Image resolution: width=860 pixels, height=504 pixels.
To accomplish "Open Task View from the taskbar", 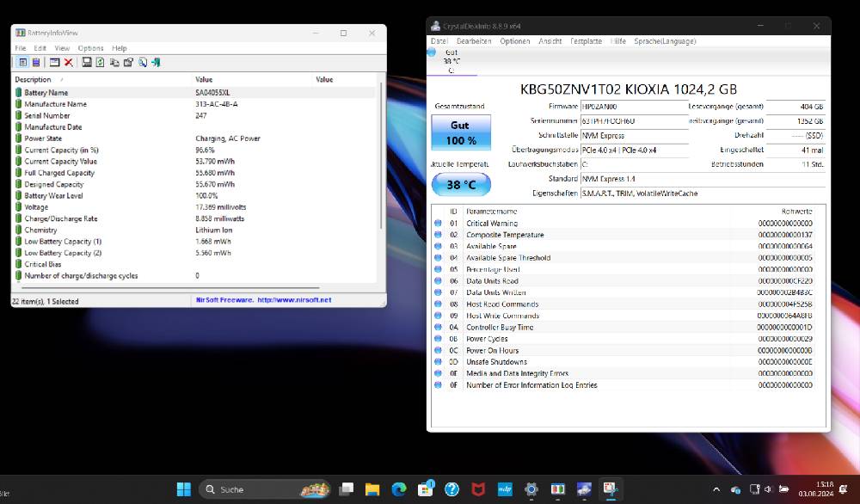I will 346,489.
